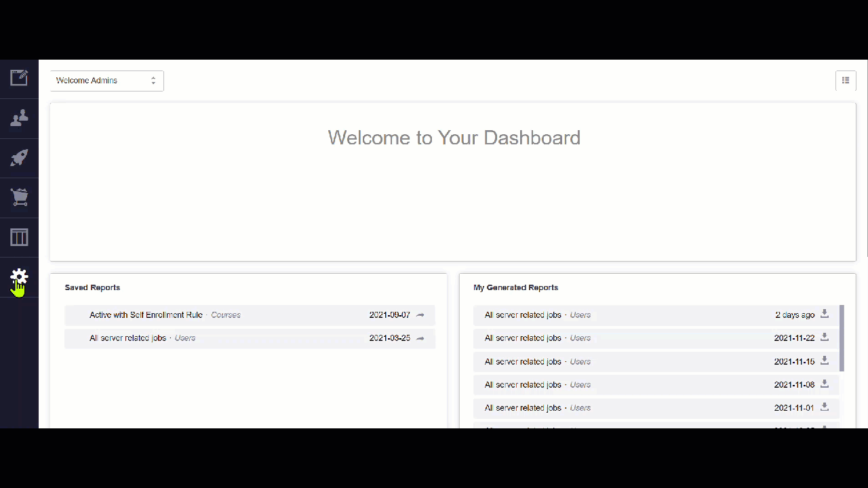The width and height of the screenshot is (868, 488).
Task: Select the generated report dated 2021-11-22
Action: pos(656,338)
